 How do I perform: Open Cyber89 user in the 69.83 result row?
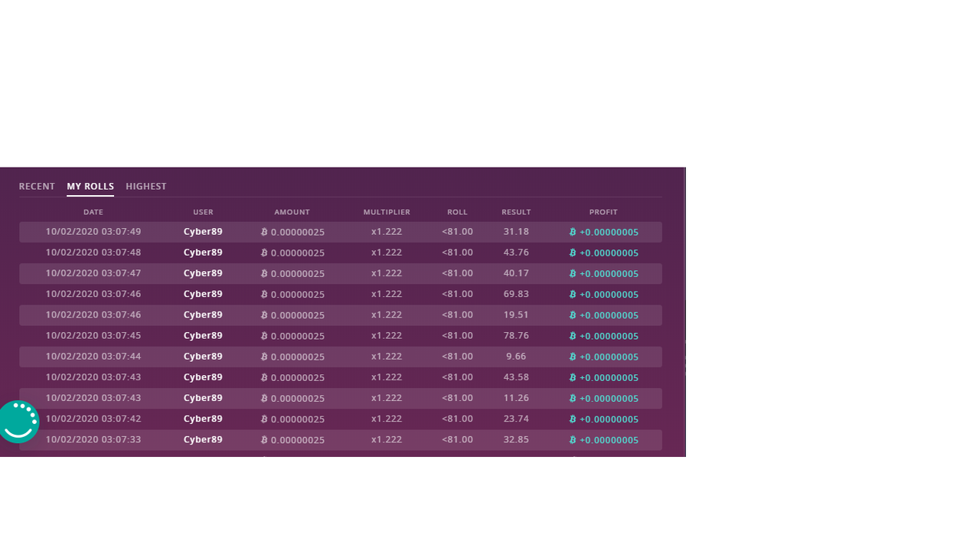pyautogui.click(x=203, y=294)
